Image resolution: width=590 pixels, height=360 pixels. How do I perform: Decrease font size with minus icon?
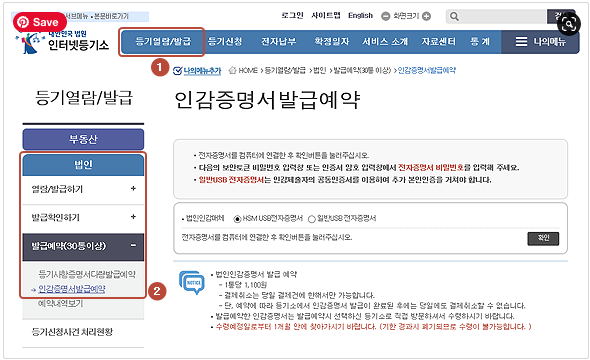pyautogui.click(x=385, y=16)
